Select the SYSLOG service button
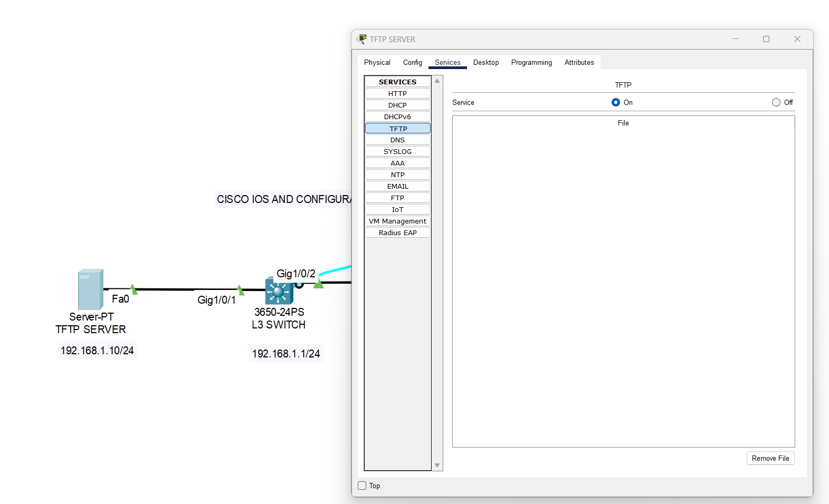Viewport: 829px width, 504px height. point(397,151)
